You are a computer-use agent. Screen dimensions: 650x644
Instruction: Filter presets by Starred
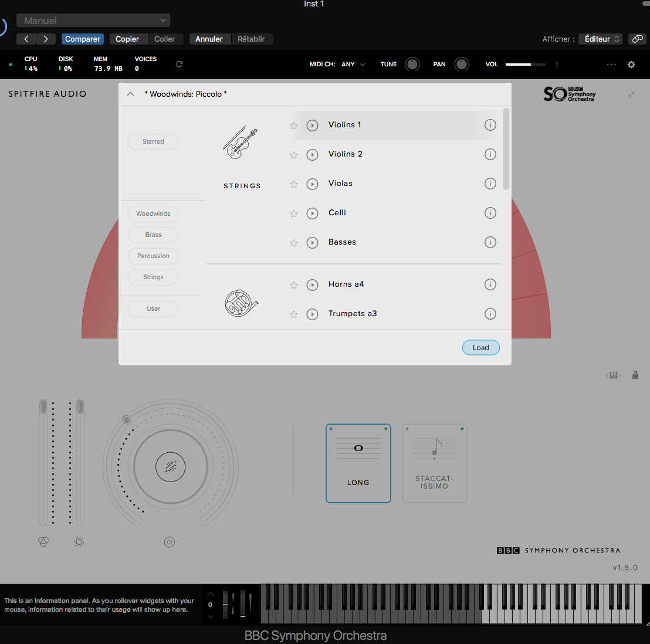[x=153, y=142]
